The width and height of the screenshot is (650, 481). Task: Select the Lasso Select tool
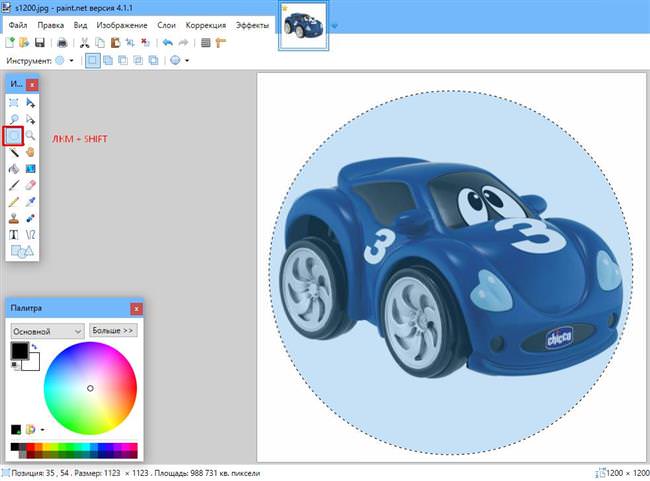(x=14, y=119)
